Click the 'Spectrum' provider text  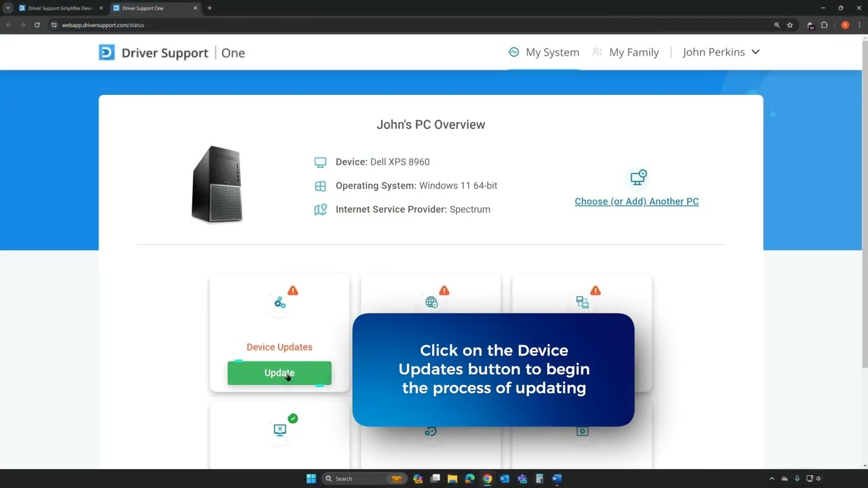[x=470, y=209]
